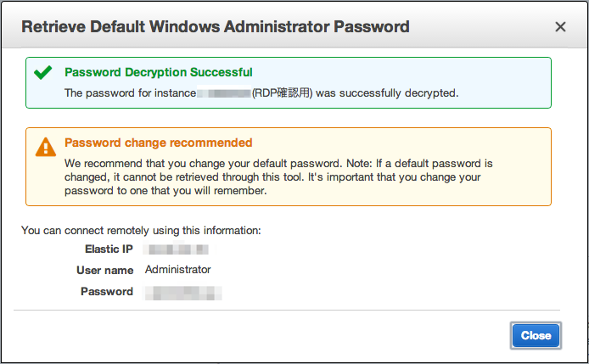Click the blurred instance ID text

[224, 92]
